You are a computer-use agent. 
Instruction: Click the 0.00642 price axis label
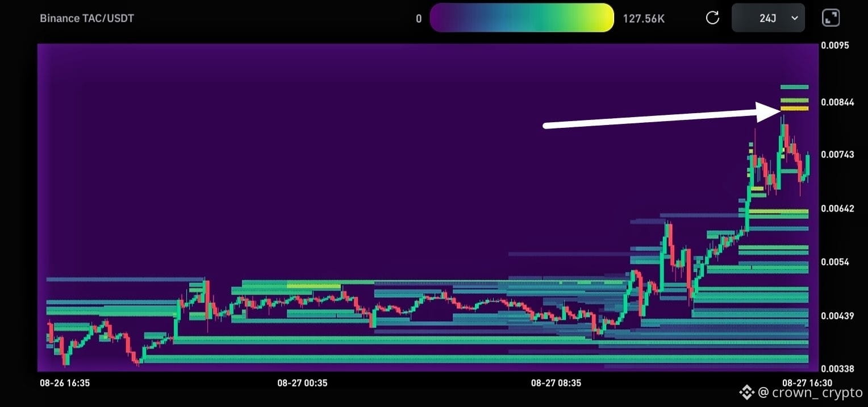click(x=837, y=209)
